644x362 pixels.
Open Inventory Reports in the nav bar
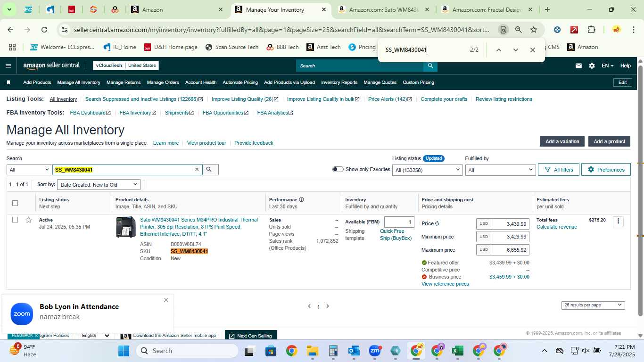coord(339,82)
